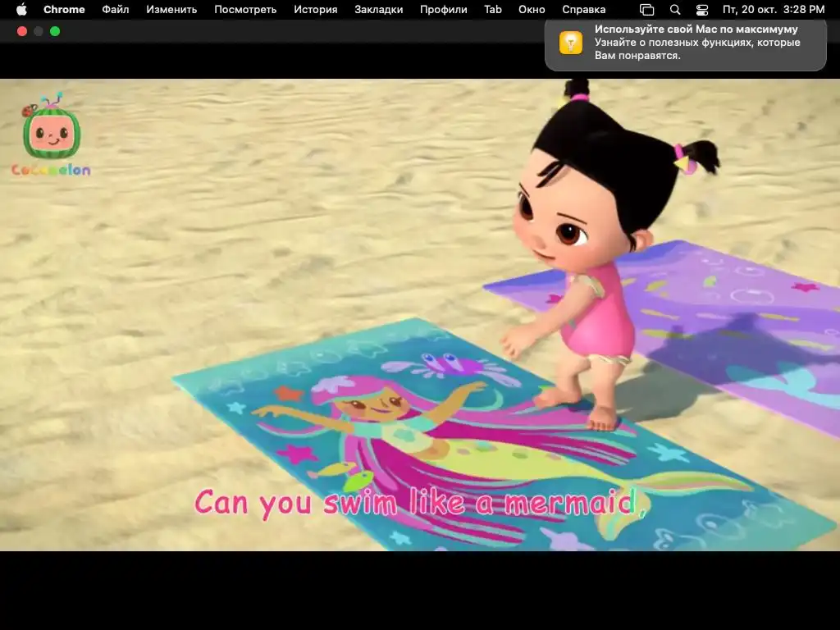The height and width of the screenshot is (630, 840).
Task: Open the Закладки menu
Action: click(379, 10)
